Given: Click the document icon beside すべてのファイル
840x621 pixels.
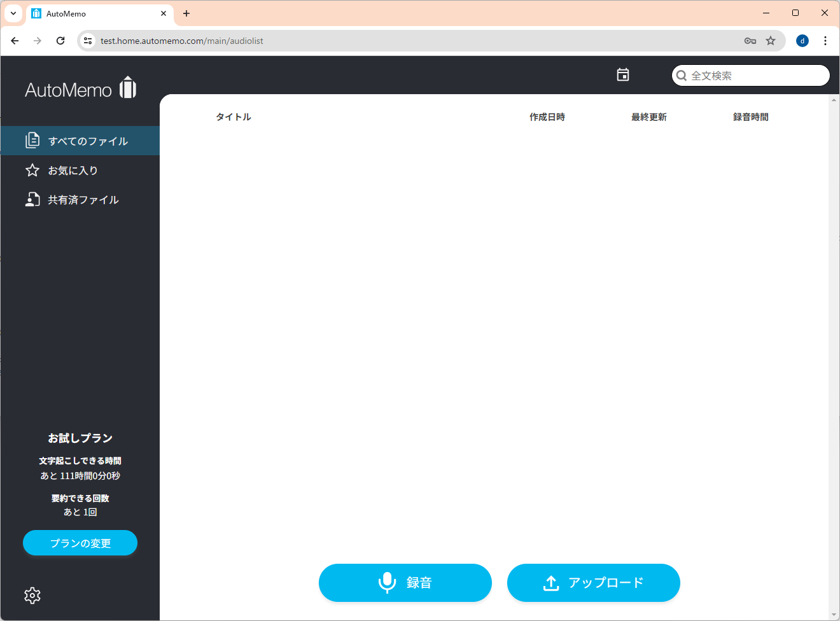Looking at the screenshot, I should [x=32, y=140].
